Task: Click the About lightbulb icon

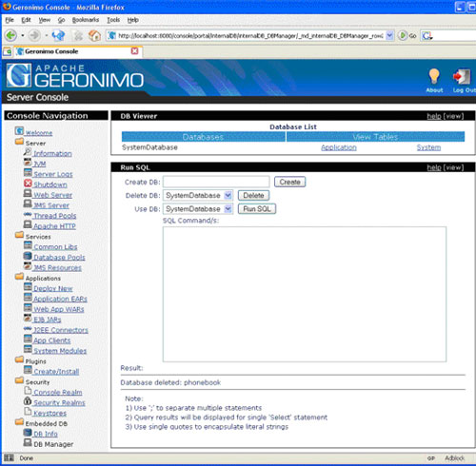Action: (434, 76)
